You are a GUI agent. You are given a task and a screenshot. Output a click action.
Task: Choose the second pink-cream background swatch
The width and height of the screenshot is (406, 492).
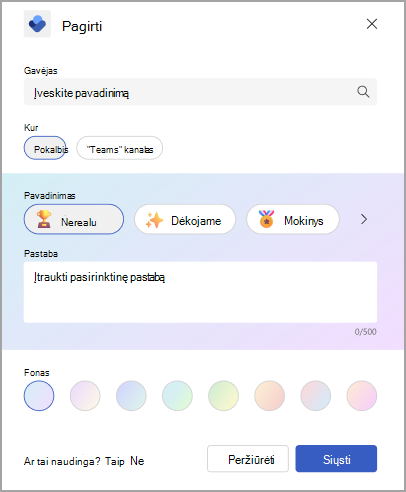pyautogui.click(x=85, y=396)
